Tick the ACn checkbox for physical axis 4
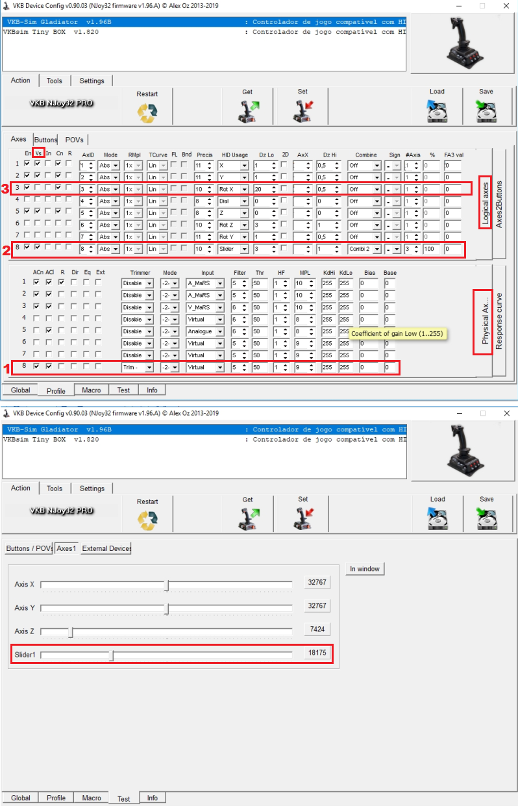Viewport: 518px width, 812px height. (37, 318)
